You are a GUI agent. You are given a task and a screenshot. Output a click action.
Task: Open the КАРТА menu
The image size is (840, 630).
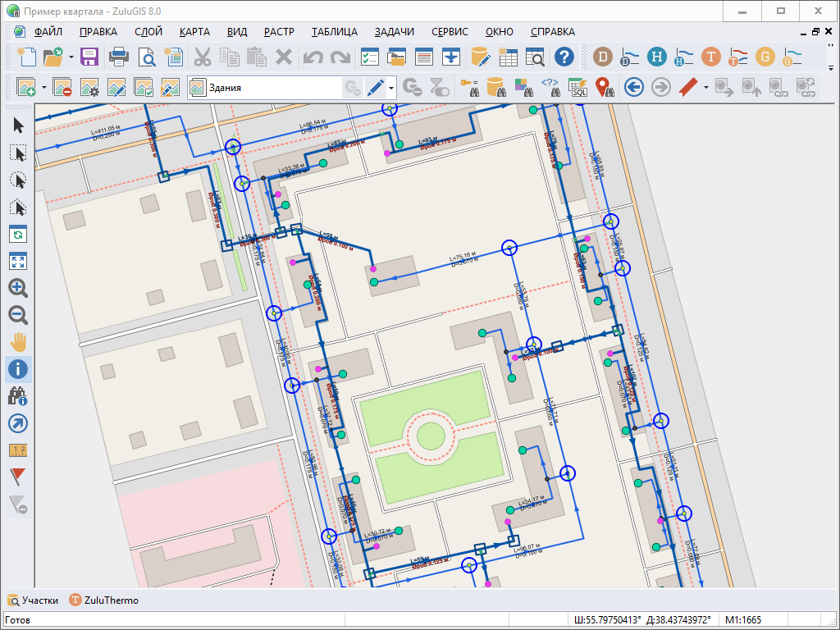194,32
